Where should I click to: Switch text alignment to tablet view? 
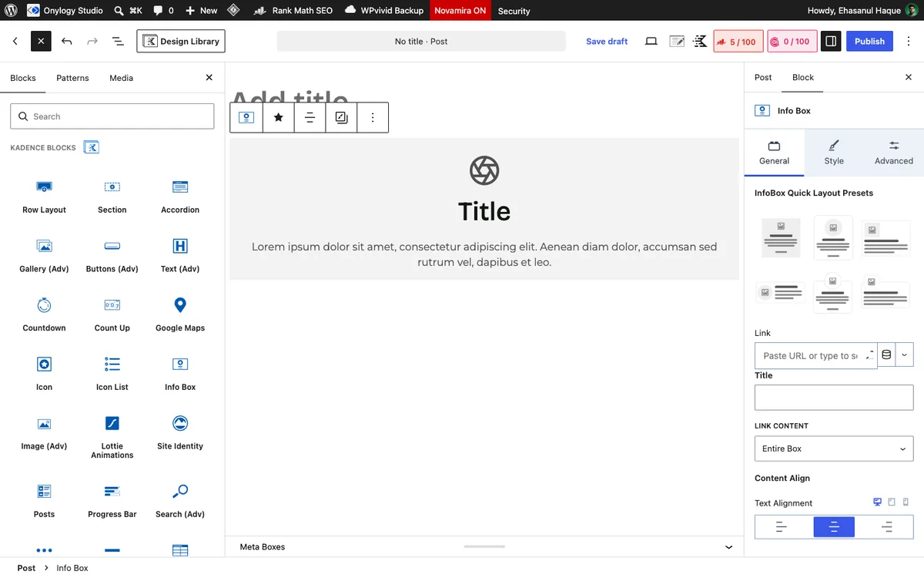(892, 502)
